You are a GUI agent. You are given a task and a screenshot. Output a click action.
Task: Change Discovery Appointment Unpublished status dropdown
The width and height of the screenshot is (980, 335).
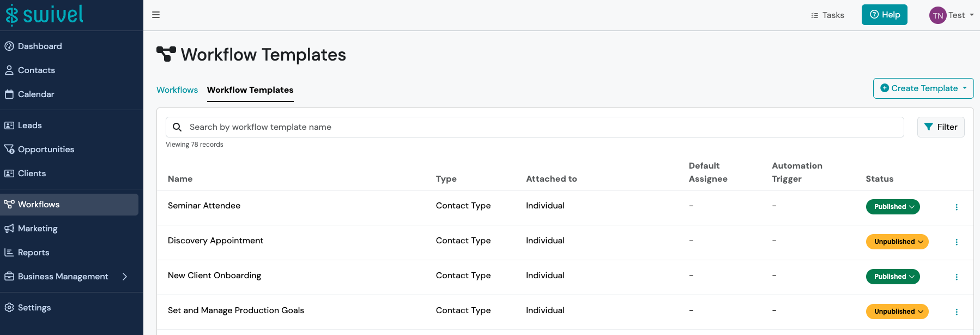click(x=897, y=242)
